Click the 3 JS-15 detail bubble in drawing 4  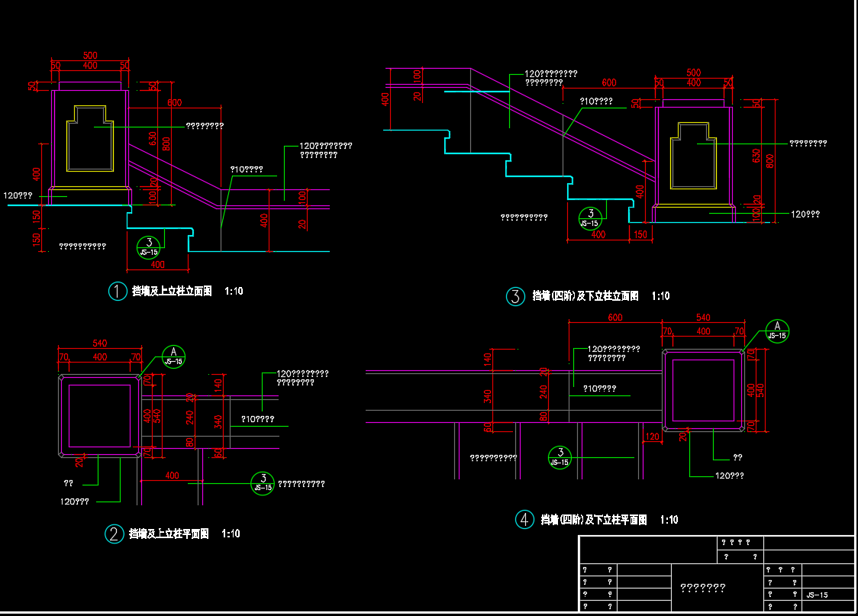[x=560, y=457]
